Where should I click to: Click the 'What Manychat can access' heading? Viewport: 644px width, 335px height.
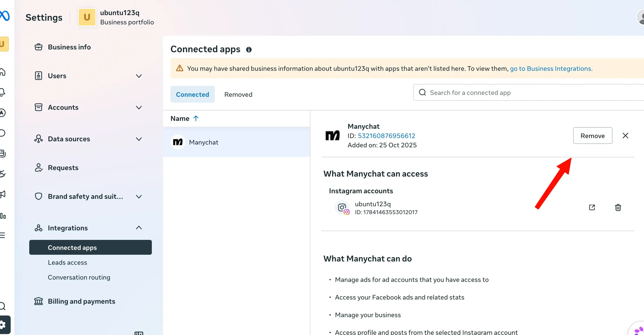click(375, 174)
